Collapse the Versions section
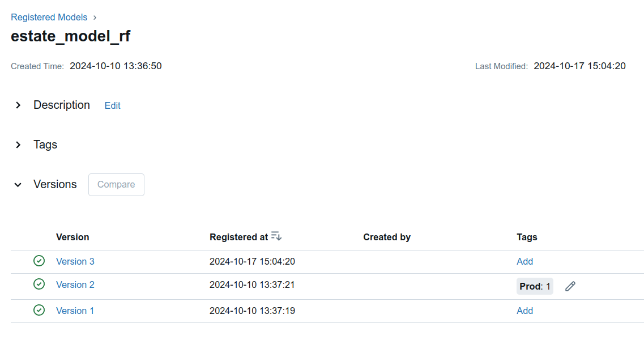 (18, 185)
